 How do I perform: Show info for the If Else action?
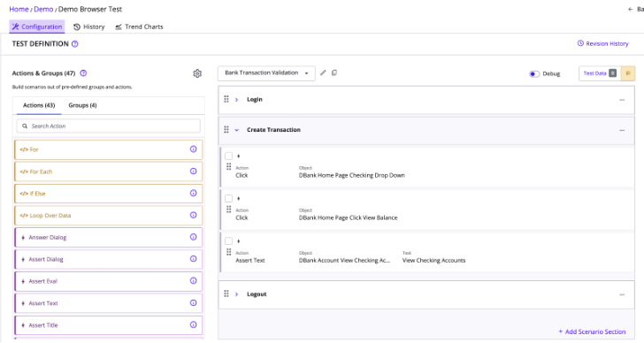tap(193, 194)
